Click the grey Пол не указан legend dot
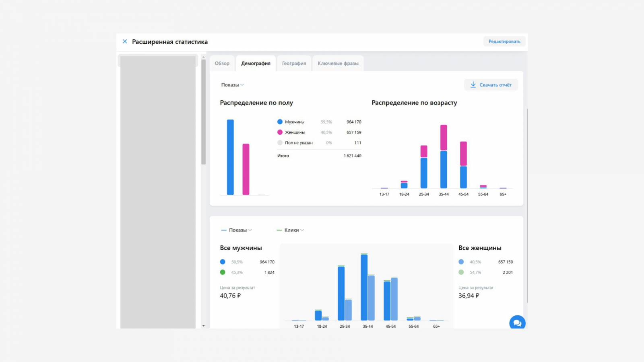The image size is (644, 362). [x=280, y=143]
